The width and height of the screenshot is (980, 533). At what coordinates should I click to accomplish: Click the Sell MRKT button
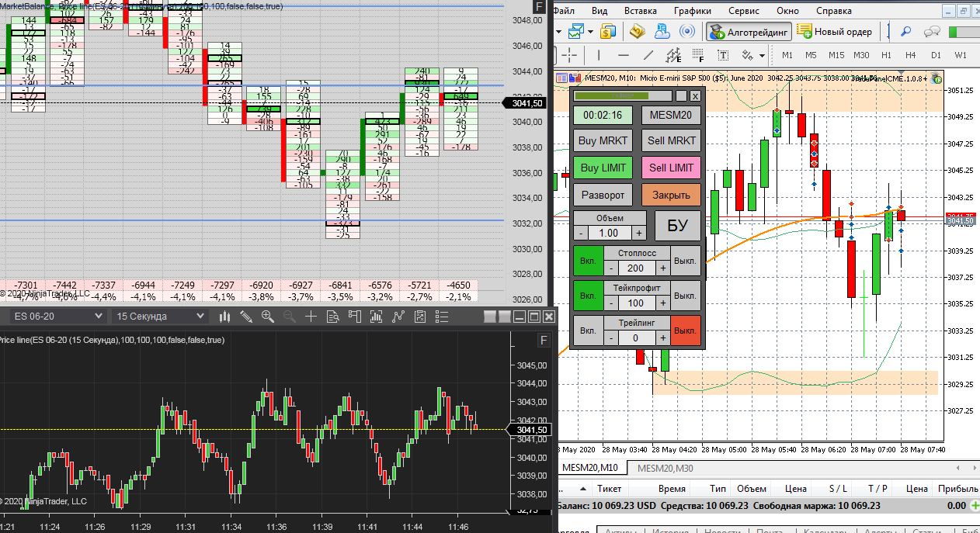point(671,140)
